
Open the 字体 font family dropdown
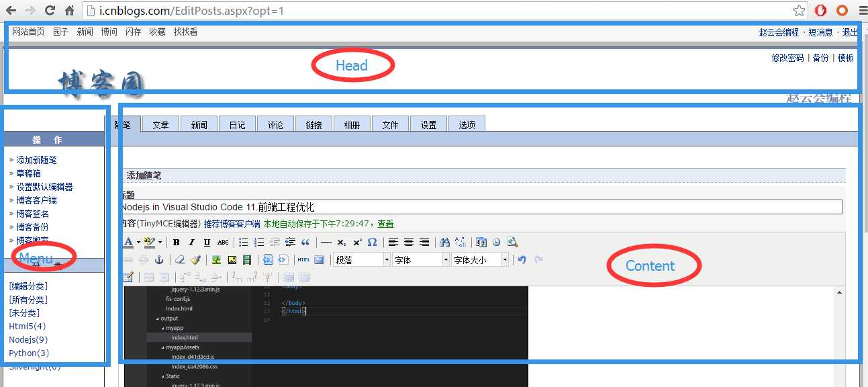coord(421,260)
